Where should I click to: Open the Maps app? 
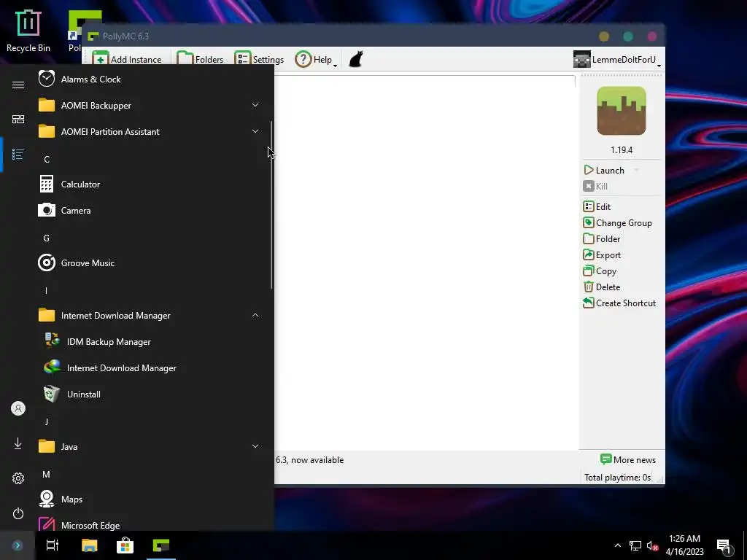pyautogui.click(x=150, y=499)
